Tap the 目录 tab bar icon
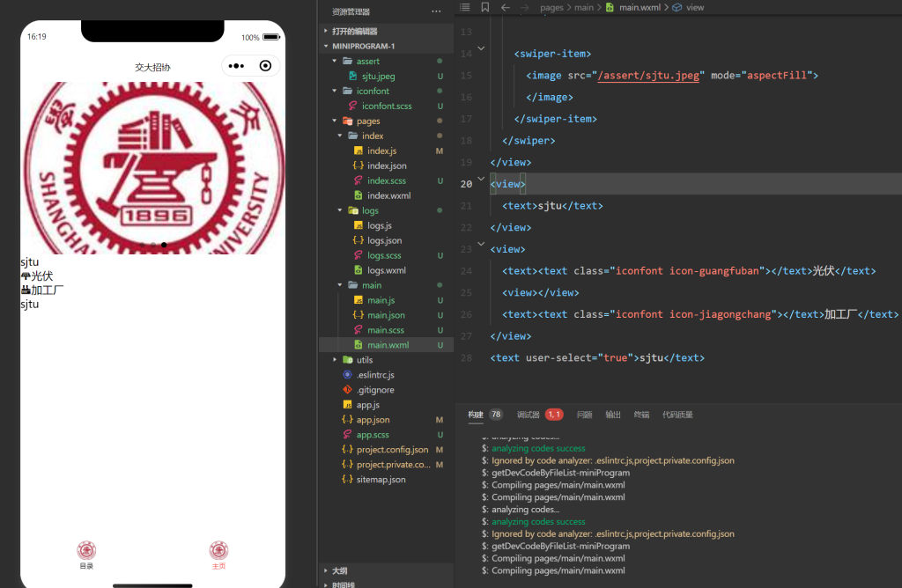 pos(86,551)
